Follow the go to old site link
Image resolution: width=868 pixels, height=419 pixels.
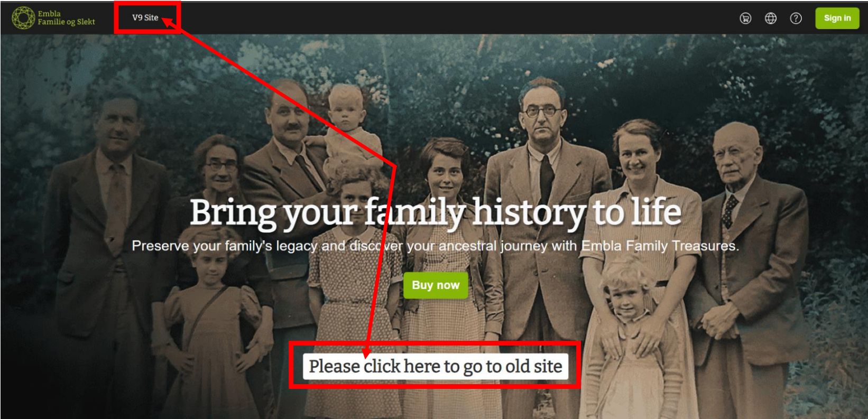click(436, 366)
